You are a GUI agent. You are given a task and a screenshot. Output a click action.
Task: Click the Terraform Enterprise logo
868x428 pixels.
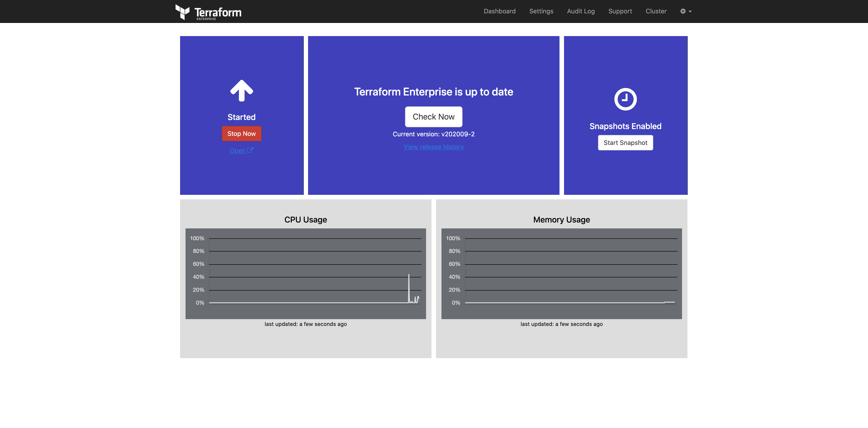coord(208,12)
